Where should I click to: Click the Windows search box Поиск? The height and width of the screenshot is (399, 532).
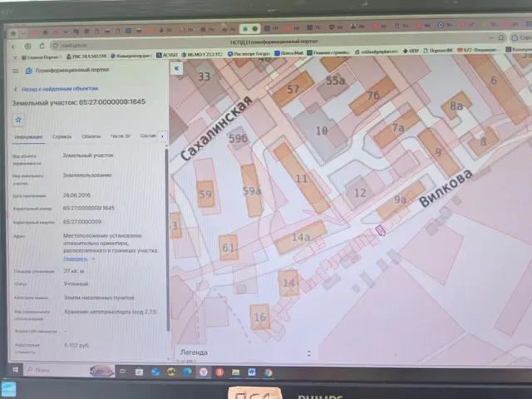click(x=57, y=370)
